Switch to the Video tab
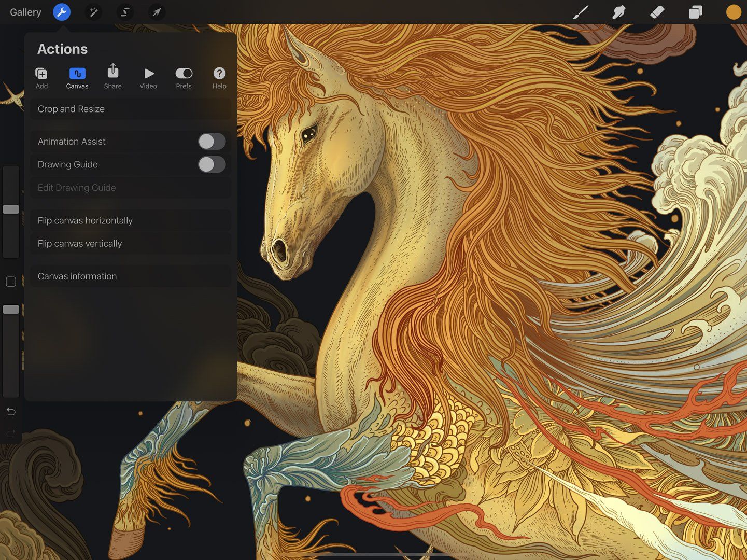 pos(148,77)
